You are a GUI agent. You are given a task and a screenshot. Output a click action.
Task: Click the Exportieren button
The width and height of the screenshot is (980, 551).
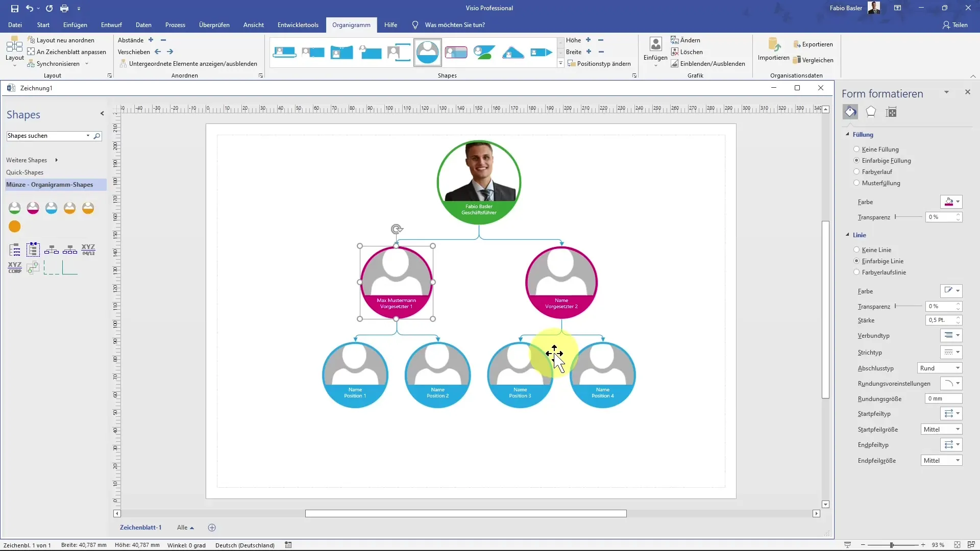click(x=813, y=44)
